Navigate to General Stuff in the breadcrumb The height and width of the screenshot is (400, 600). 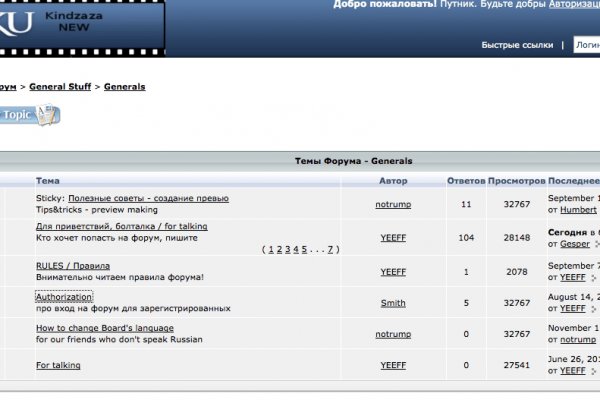coord(60,87)
